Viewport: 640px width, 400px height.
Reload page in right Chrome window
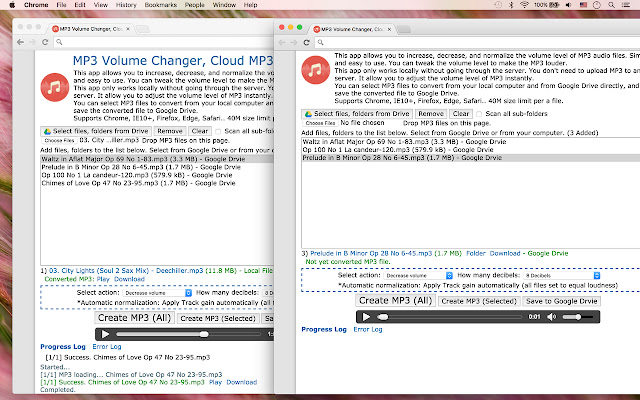tap(306, 42)
